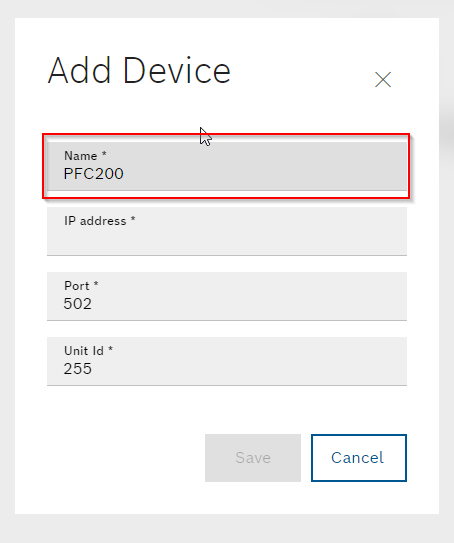454x543 pixels.
Task: Click the required asterisk beside IP address
Action: (x=133, y=219)
